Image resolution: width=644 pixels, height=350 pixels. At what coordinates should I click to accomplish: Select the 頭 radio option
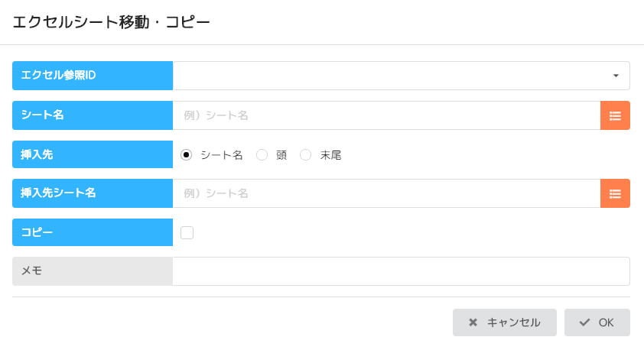click(x=262, y=155)
